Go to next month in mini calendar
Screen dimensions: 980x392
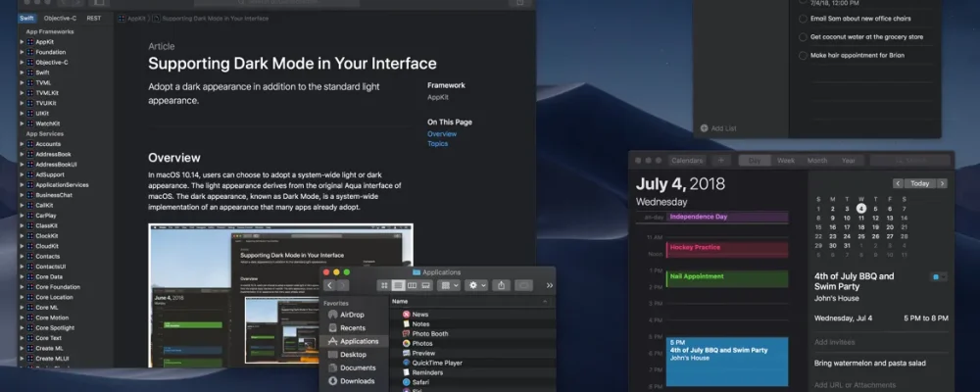(x=942, y=184)
